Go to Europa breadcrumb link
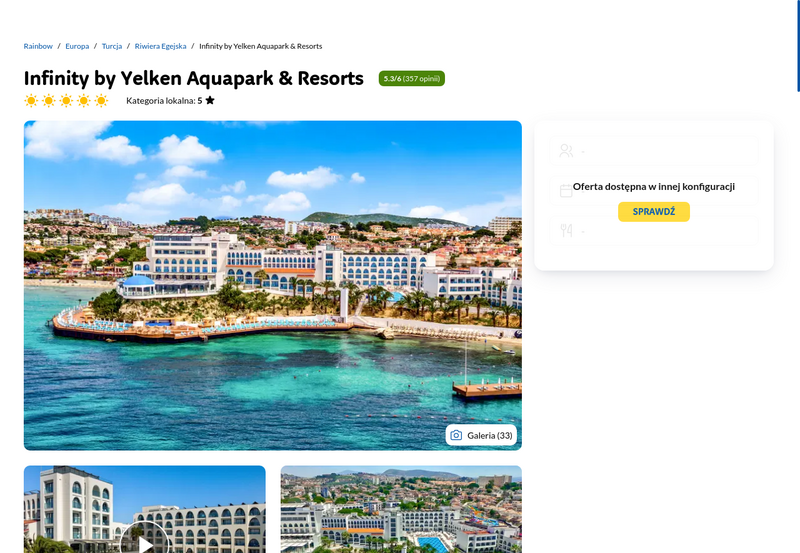The width and height of the screenshot is (800, 553). pyautogui.click(x=77, y=46)
